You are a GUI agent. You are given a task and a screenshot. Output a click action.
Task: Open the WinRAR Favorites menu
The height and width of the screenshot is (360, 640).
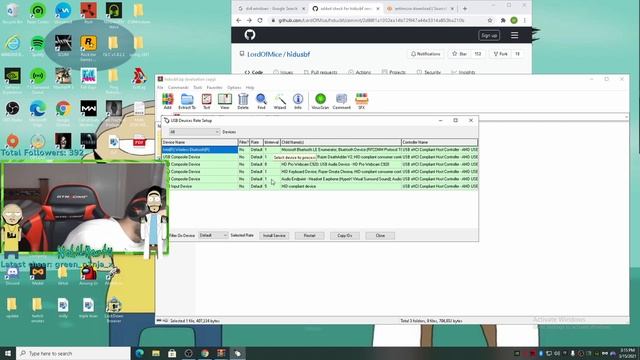coord(214,87)
